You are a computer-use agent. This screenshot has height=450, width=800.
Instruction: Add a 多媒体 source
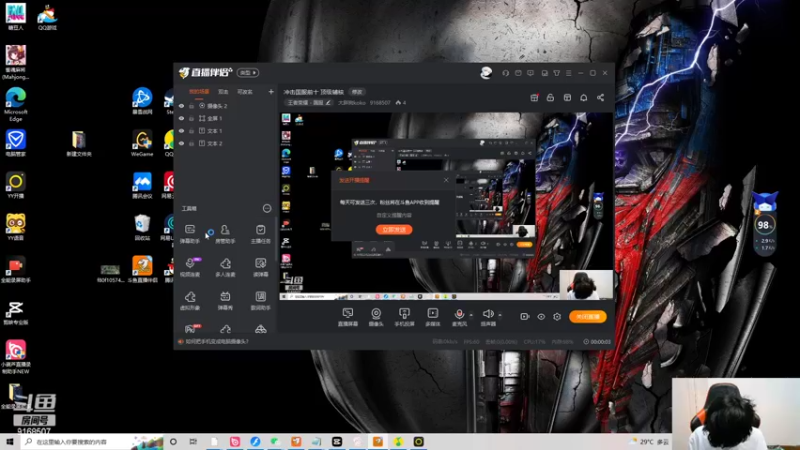click(433, 317)
